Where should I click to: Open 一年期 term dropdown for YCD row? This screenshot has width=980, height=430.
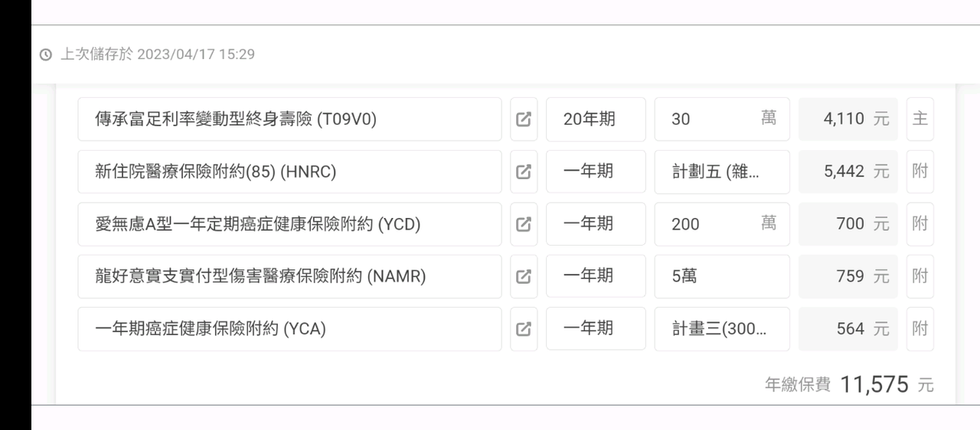click(596, 224)
